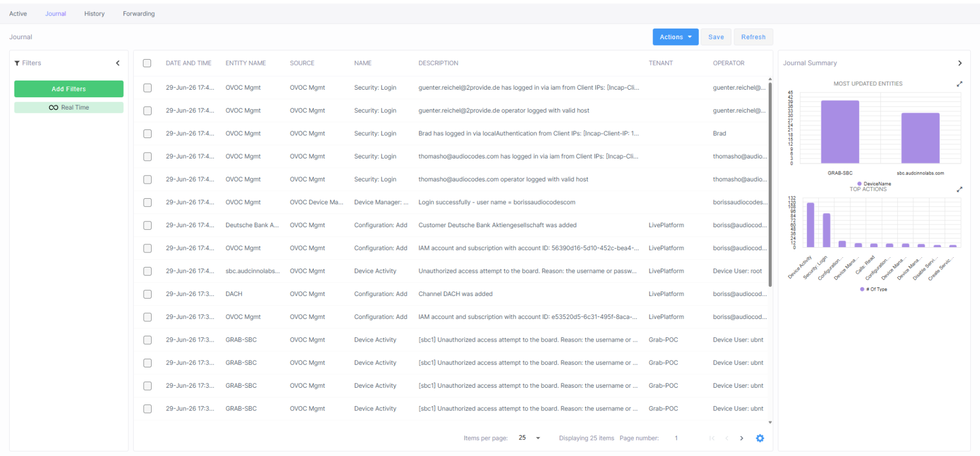Open the Items per page dropdown
The image size is (980, 456).
coord(530,438)
